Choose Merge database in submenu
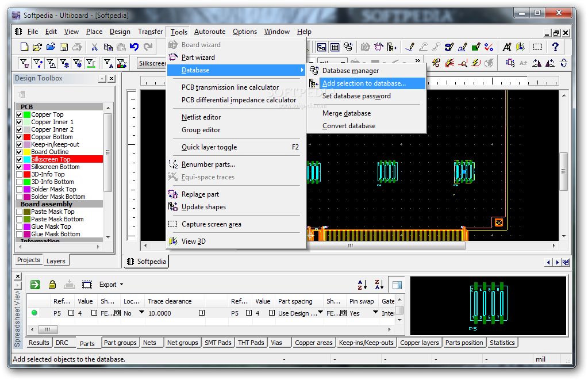This screenshot has height=380, width=588. (x=347, y=113)
